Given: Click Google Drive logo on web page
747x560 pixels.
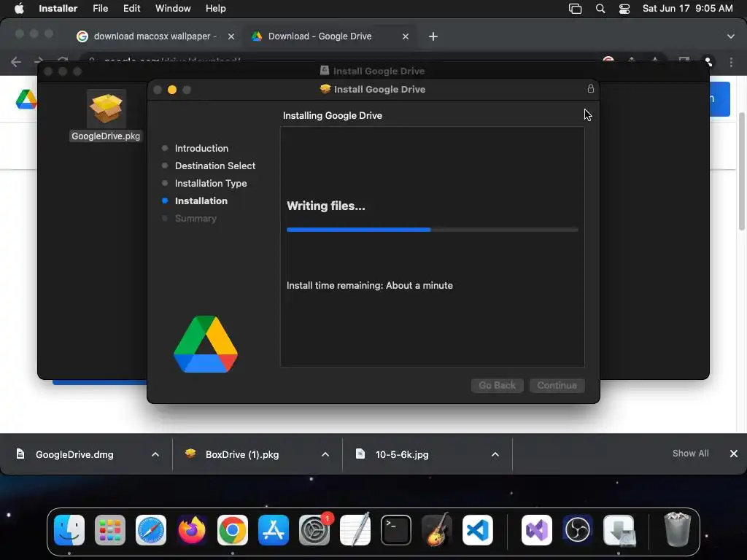Looking at the screenshot, I should coord(26,99).
